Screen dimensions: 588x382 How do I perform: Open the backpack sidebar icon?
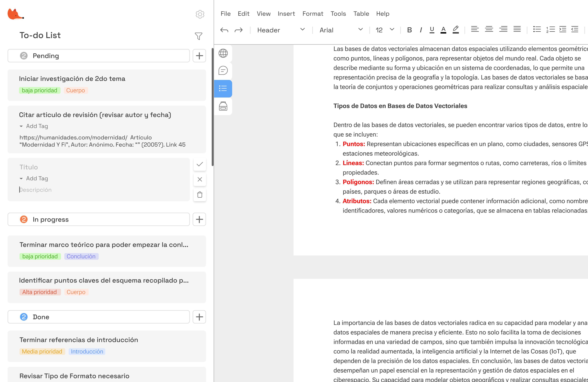(x=223, y=106)
